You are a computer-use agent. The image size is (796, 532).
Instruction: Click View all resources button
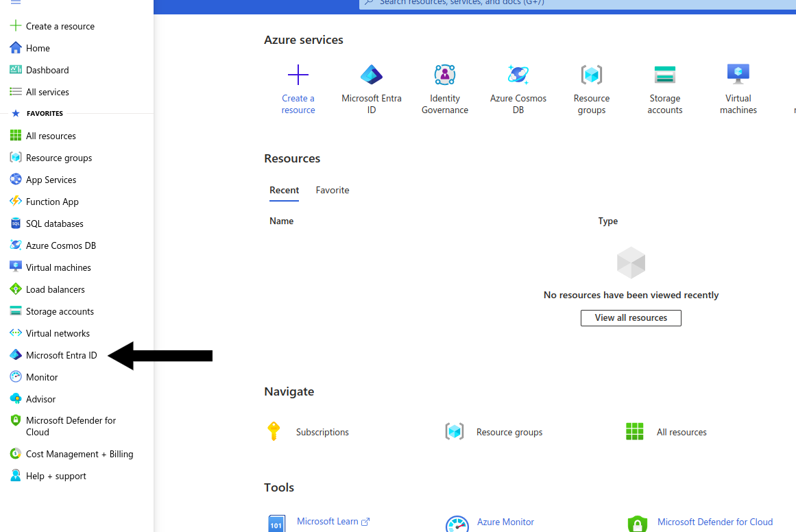631,318
